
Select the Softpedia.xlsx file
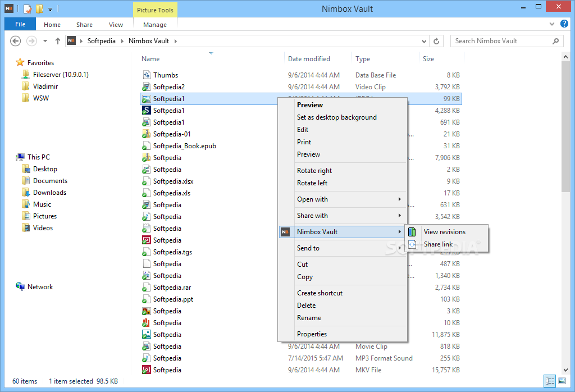click(173, 181)
